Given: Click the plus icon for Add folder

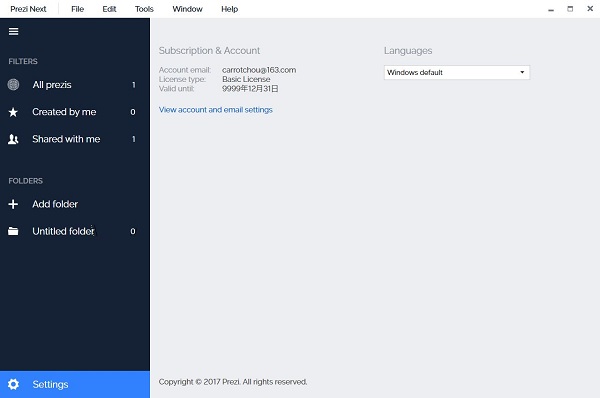Looking at the screenshot, I should (13, 204).
